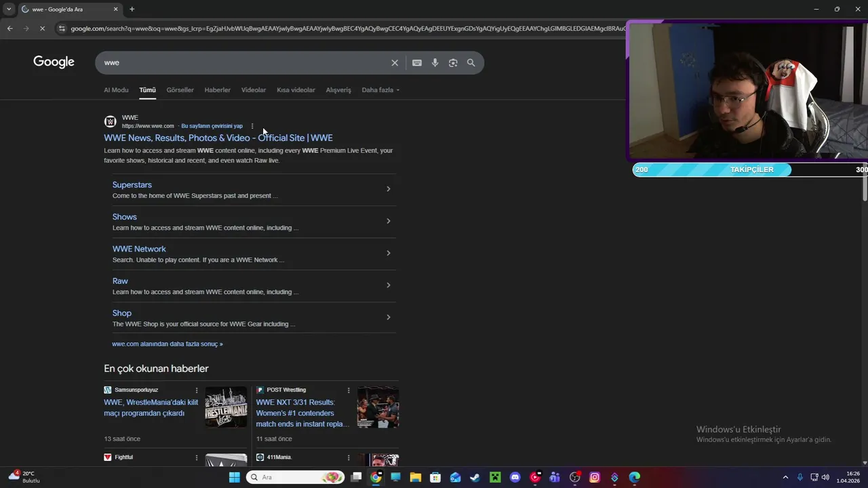
Task: Open the three-dot menu beside the WWE result
Action: [x=252, y=126]
